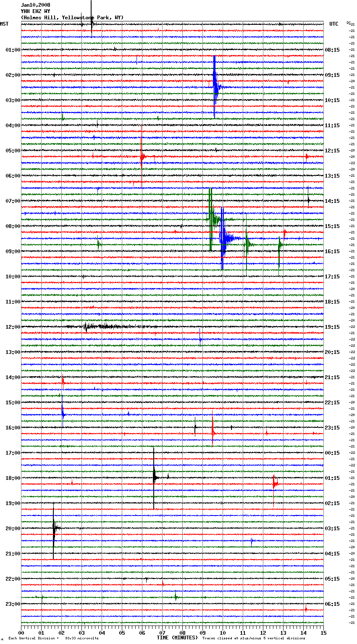The image size is (357, 644).
Task: Click the red event on the 18:15 MST trace
Action: (x=275, y=484)
